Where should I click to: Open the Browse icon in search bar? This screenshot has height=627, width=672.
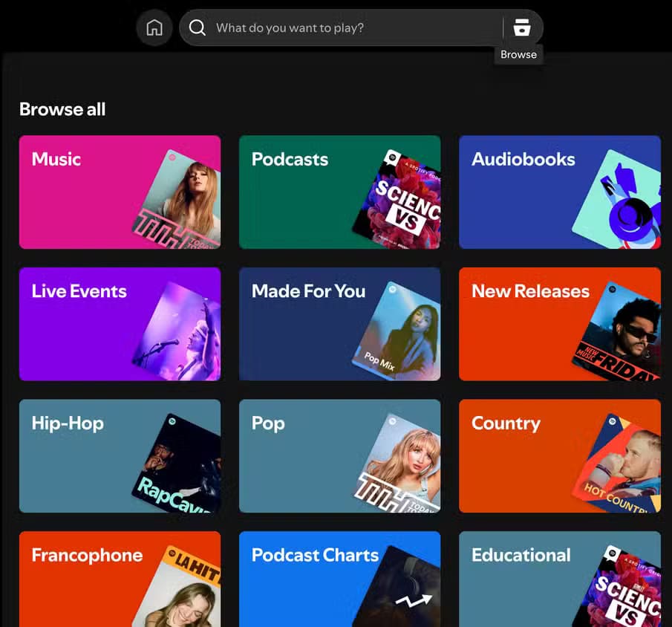click(x=521, y=27)
